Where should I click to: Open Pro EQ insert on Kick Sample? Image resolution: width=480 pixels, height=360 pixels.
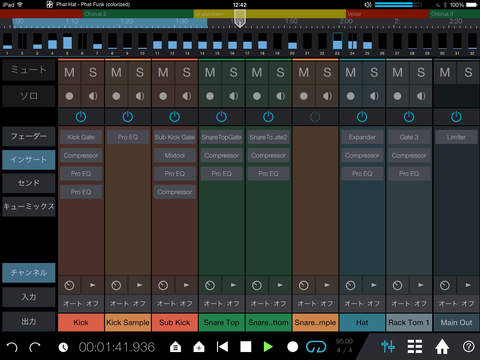[128, 137]
